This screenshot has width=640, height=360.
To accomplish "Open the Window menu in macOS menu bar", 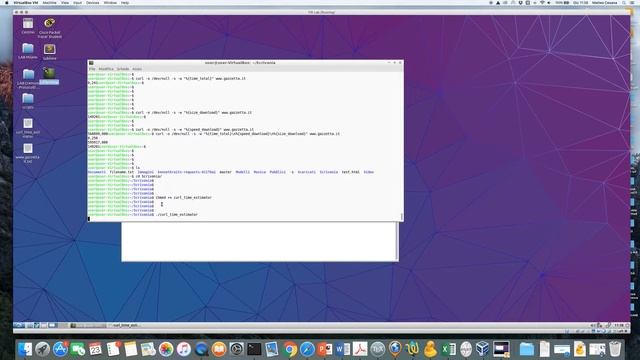I will [x=110, y=3].
